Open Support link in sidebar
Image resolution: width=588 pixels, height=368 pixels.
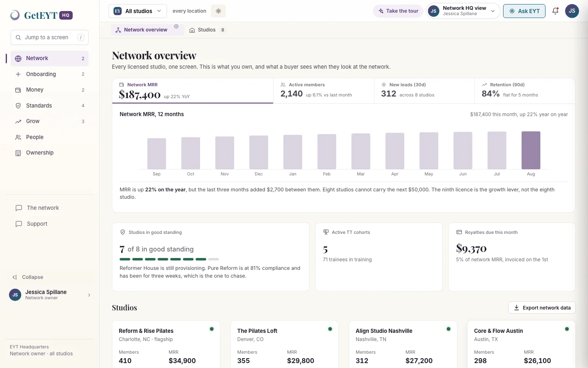(x=49, y=224)
